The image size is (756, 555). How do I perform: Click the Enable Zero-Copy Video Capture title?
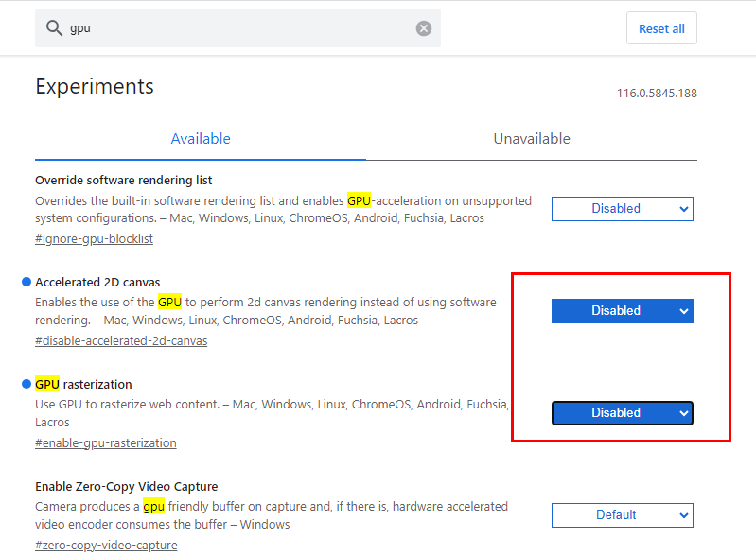coord(127,487)
